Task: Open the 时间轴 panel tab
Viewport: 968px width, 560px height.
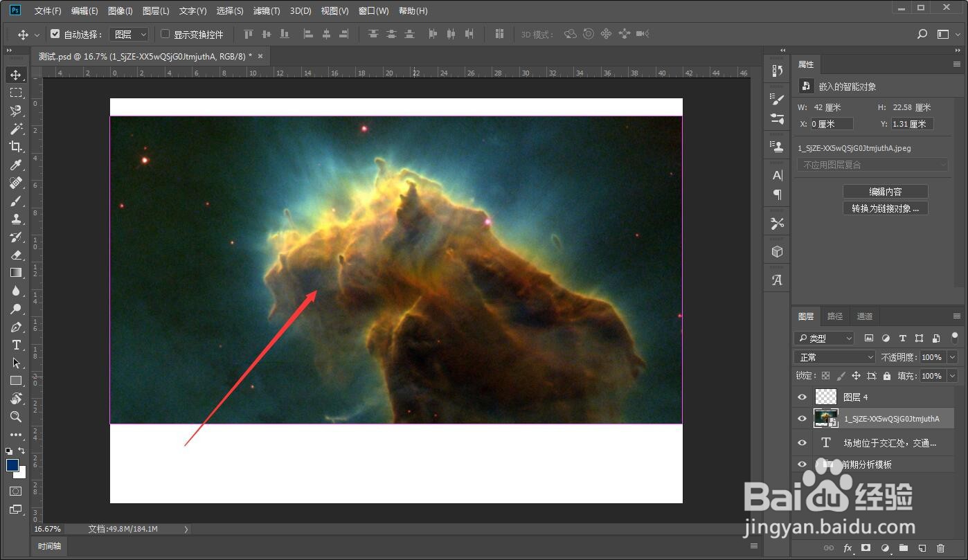Action: (50, 546)
